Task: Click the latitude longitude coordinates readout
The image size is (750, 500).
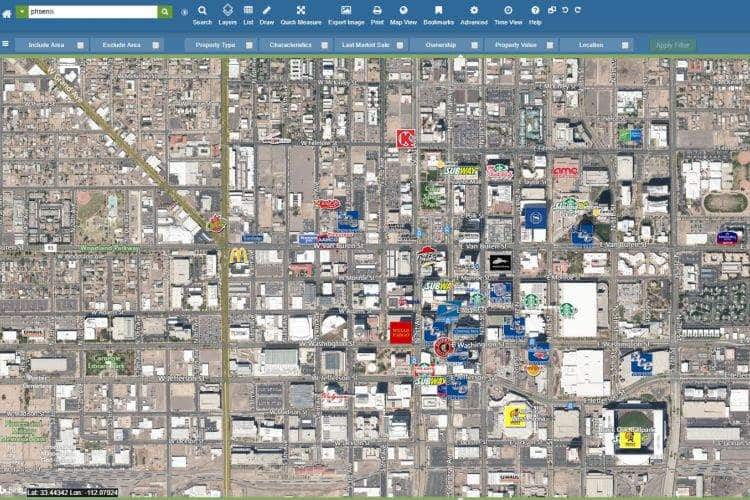Action: (x=72, y=492)
